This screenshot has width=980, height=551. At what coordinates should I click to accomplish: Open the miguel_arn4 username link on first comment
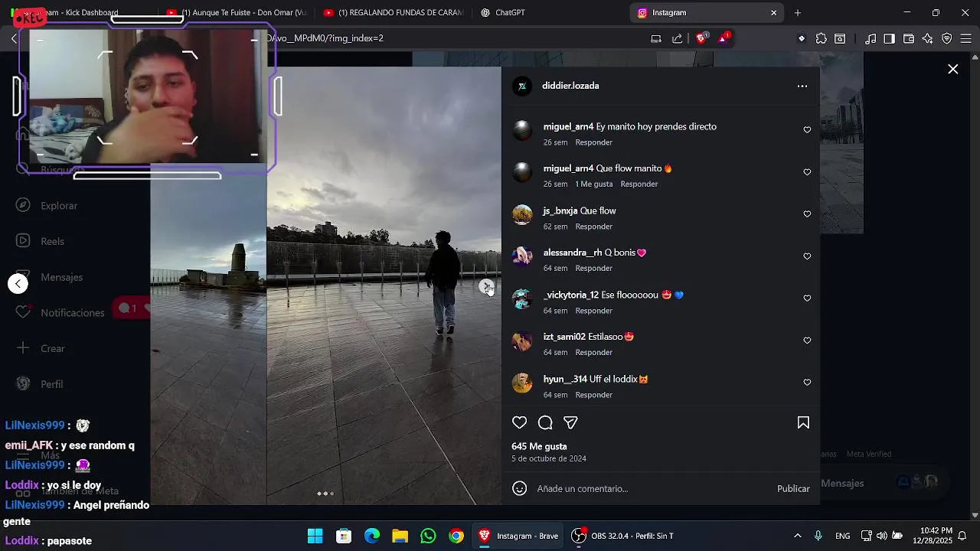pyautogui.click(x=568, y=127)
